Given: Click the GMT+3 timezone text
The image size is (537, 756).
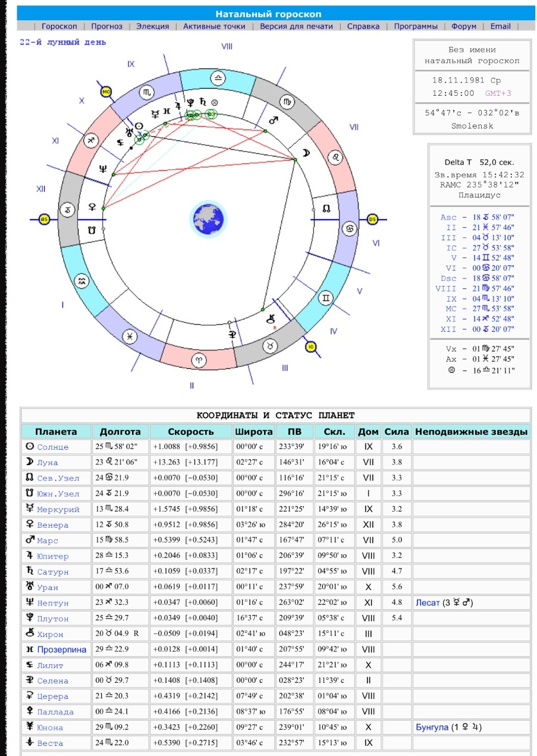Looking at the screenshot, I should 498,93.
